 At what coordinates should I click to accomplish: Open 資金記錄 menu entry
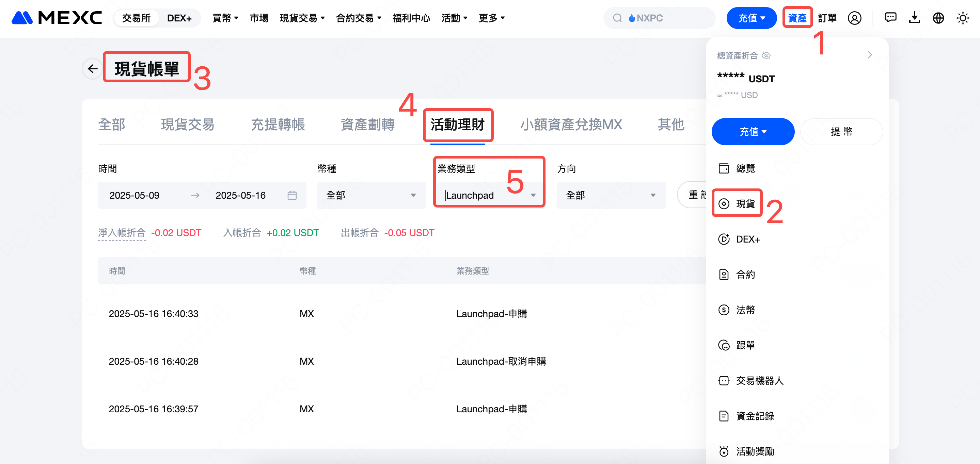[755, 416]
